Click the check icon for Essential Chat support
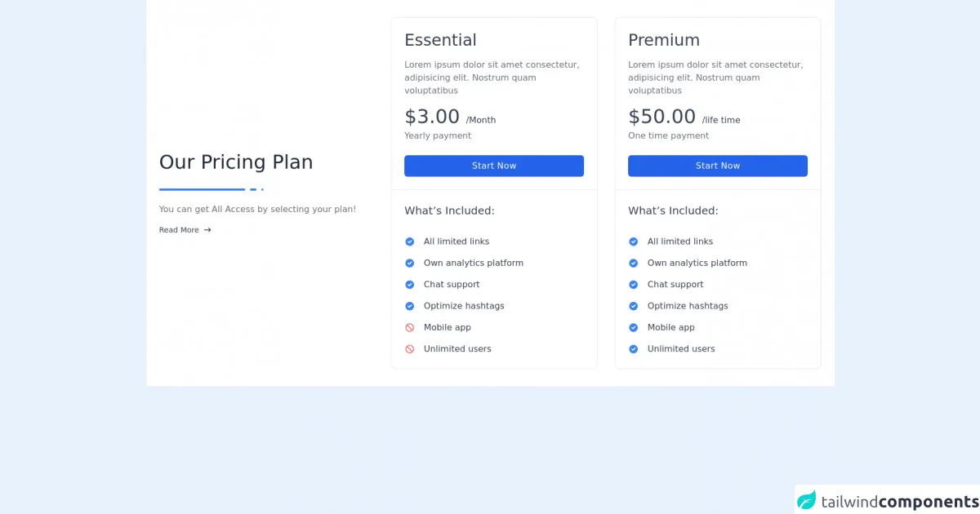This screenshot has width=980, height=514. pyautogui.click(x=410, y=285)
